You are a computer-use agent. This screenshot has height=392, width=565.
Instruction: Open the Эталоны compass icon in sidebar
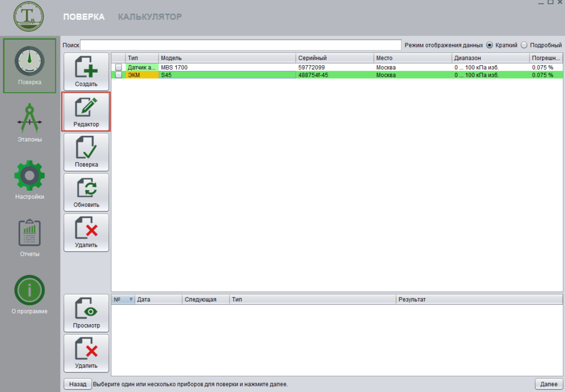30,118
